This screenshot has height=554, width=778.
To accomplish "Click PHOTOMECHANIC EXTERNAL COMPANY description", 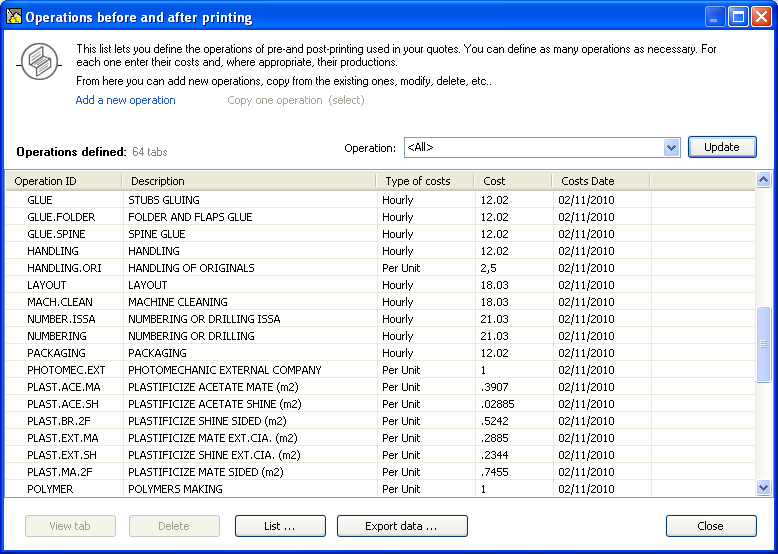I will pyautogui.click(x=225, y=370).
